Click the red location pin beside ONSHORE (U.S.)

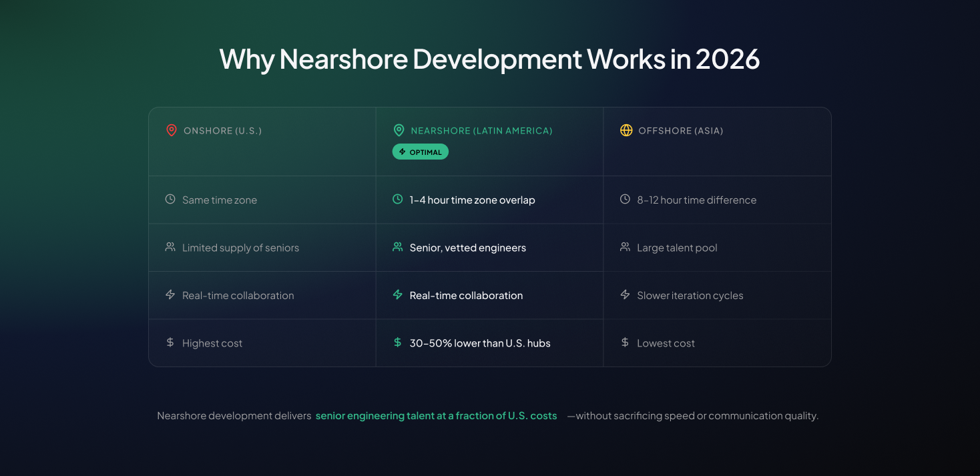coord(171,130)
